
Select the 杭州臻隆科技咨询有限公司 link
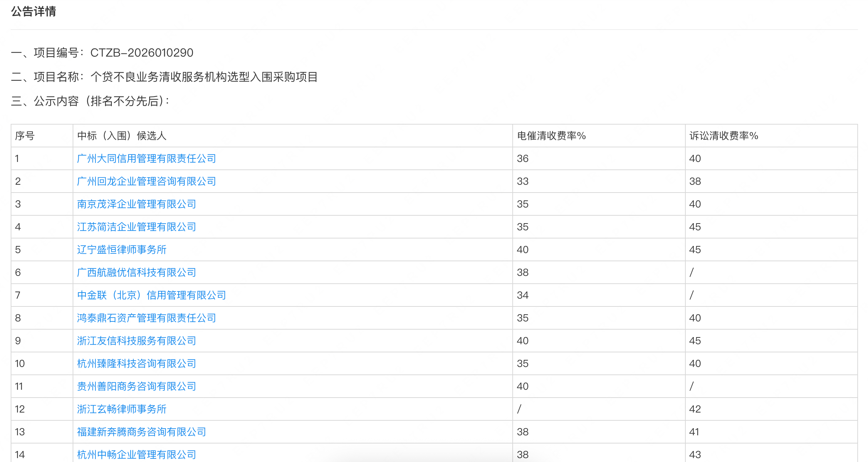click(136, 363)
